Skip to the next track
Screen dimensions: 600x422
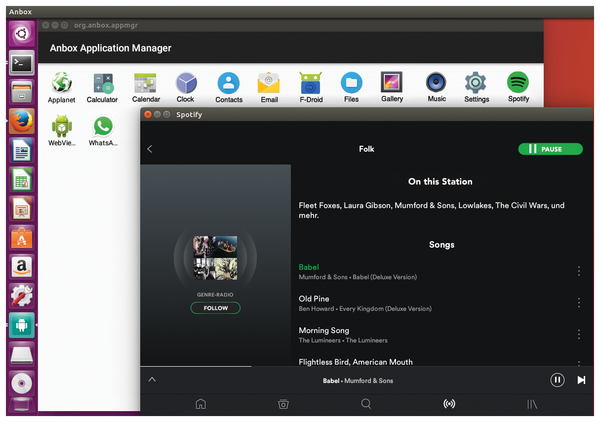[x=581, y=380]
